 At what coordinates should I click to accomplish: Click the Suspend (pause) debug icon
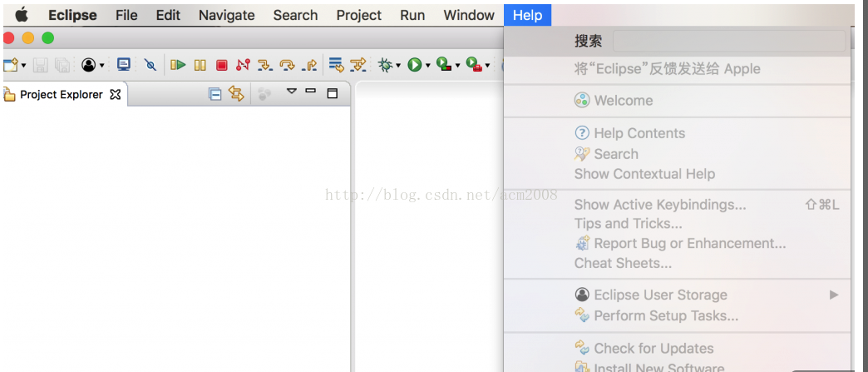coord(200,66)
